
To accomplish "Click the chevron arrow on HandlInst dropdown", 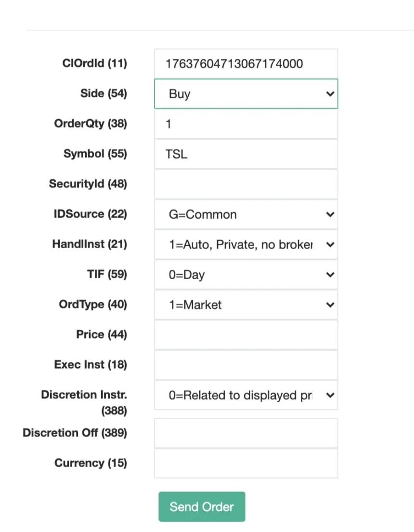I will tap(330, 245).
